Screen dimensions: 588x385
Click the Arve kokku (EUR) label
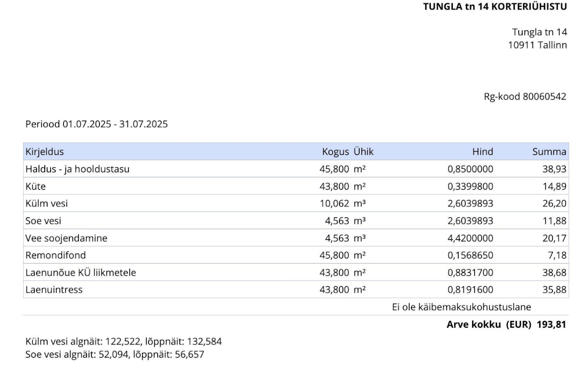click(489, 325)
